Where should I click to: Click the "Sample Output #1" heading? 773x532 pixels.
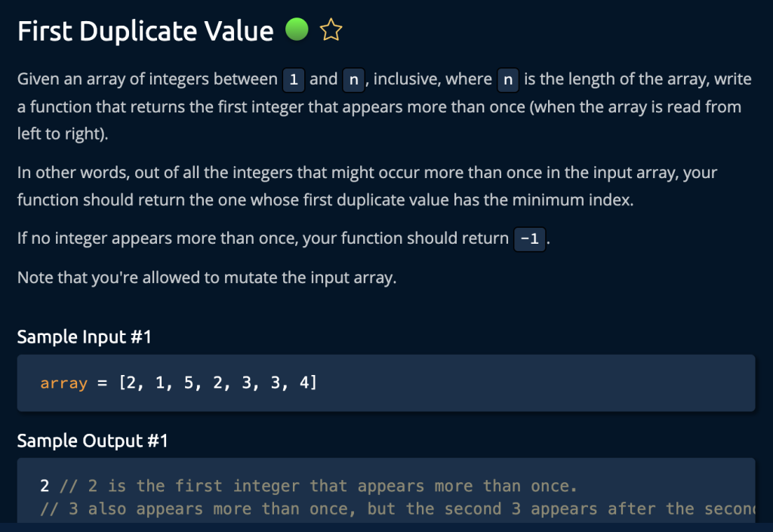pos(92,441)
